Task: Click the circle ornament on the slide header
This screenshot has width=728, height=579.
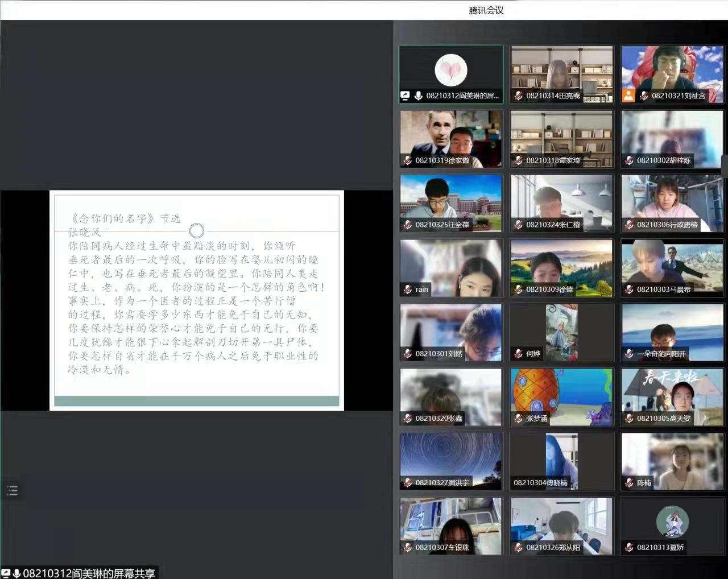Action: (x=197, y=231)
